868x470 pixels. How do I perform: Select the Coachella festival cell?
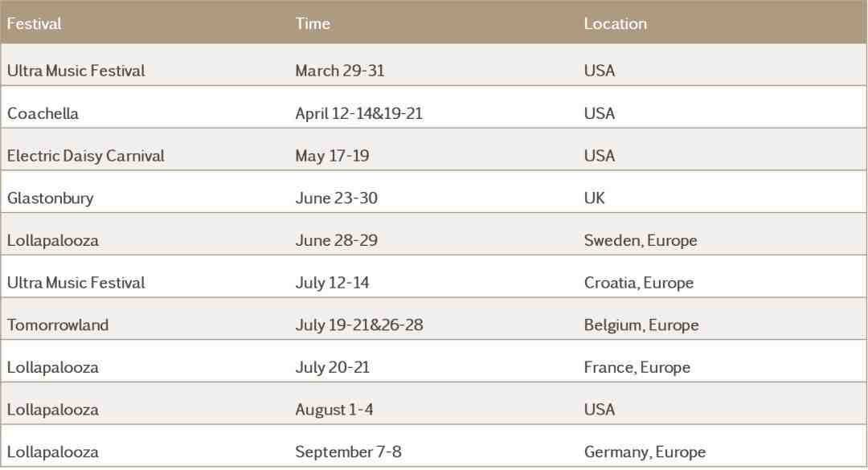pyautogui.click(x=43, y=113)
